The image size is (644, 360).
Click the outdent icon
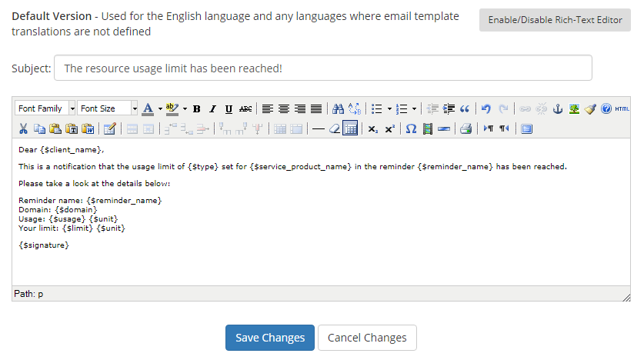pos(432,108)
